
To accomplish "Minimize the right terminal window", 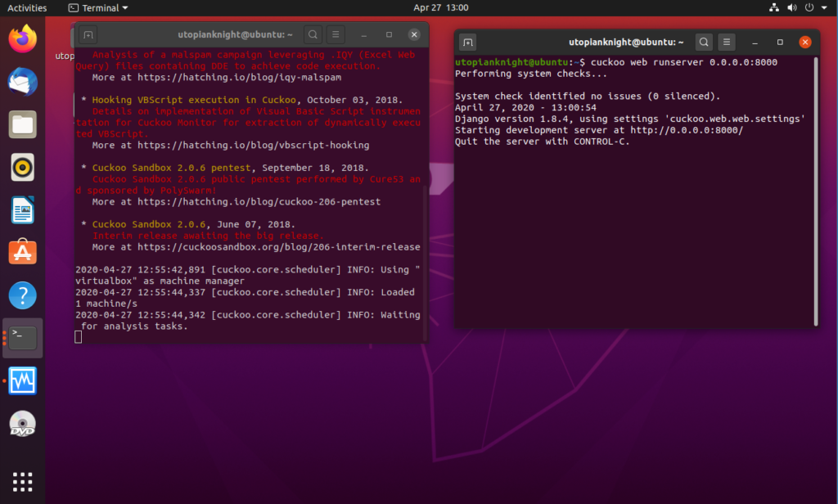I will 755,43.
